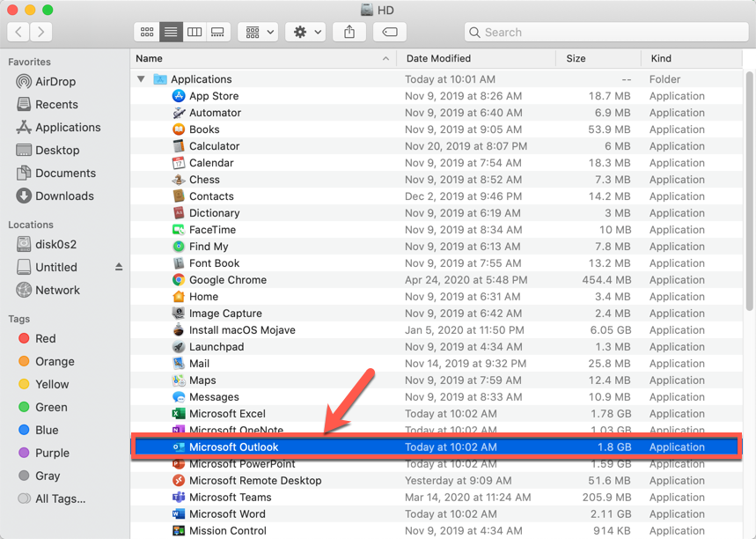Open the gear action menu

click(x=306, y=32)
